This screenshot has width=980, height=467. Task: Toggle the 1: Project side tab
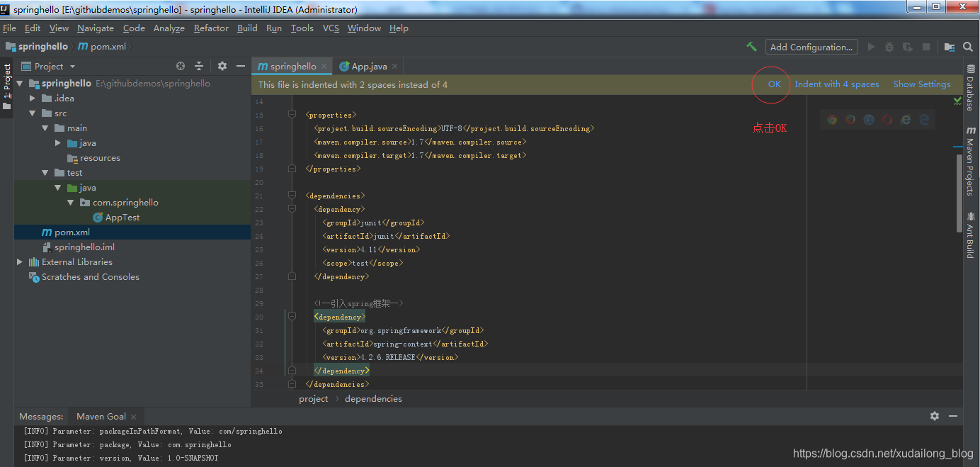[x=7, y=86]
